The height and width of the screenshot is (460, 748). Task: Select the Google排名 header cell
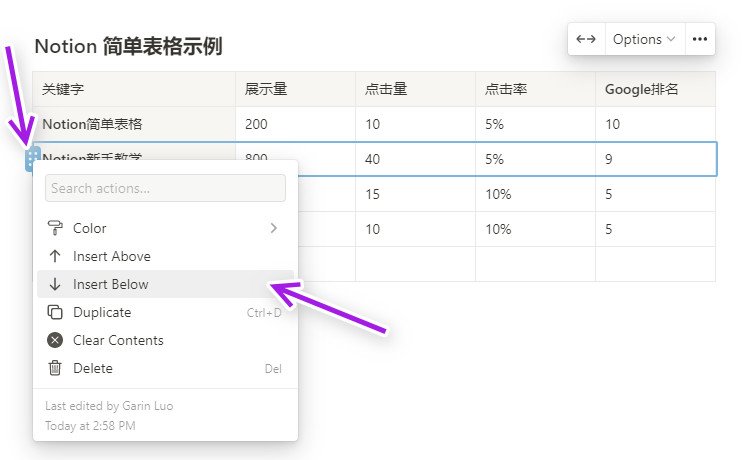point(656,89)
